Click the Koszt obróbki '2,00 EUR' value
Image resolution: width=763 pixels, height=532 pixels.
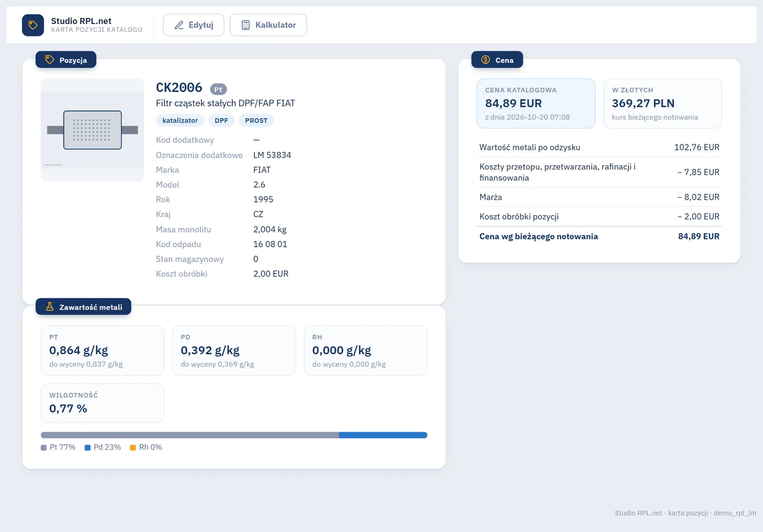click(x=271, y=274)
